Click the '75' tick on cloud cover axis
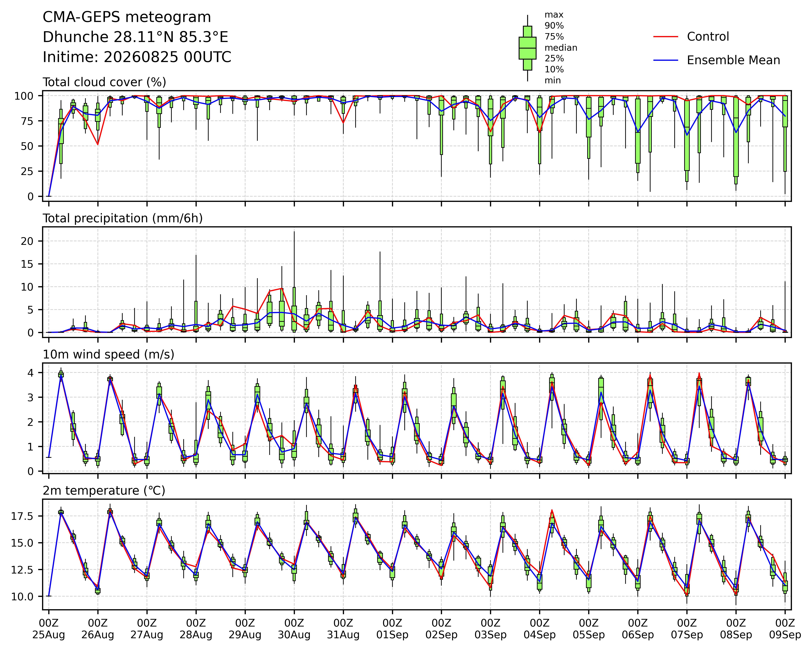Viewport: 812px width, 651px height. pyautogui.click(x=27, y=121)
